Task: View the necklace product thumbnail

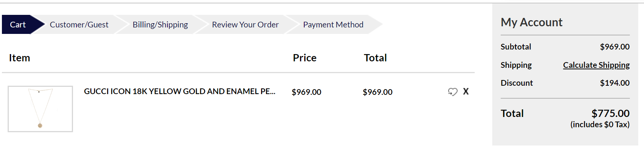Action: [x=40, y=109]
